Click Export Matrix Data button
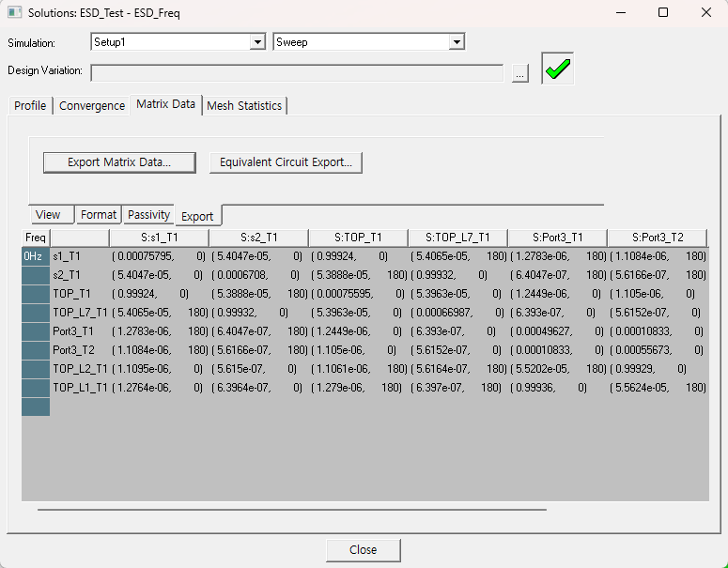728x568 pixels. (119, 162)
